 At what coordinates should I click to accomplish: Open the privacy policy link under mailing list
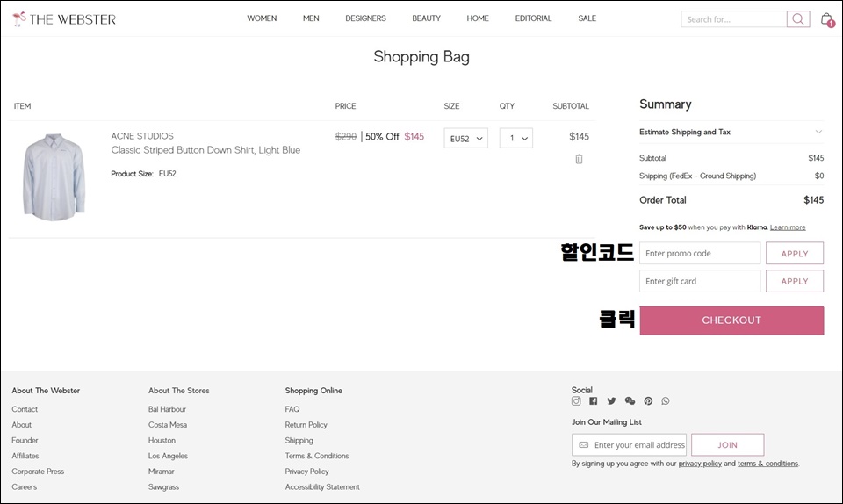700,463
